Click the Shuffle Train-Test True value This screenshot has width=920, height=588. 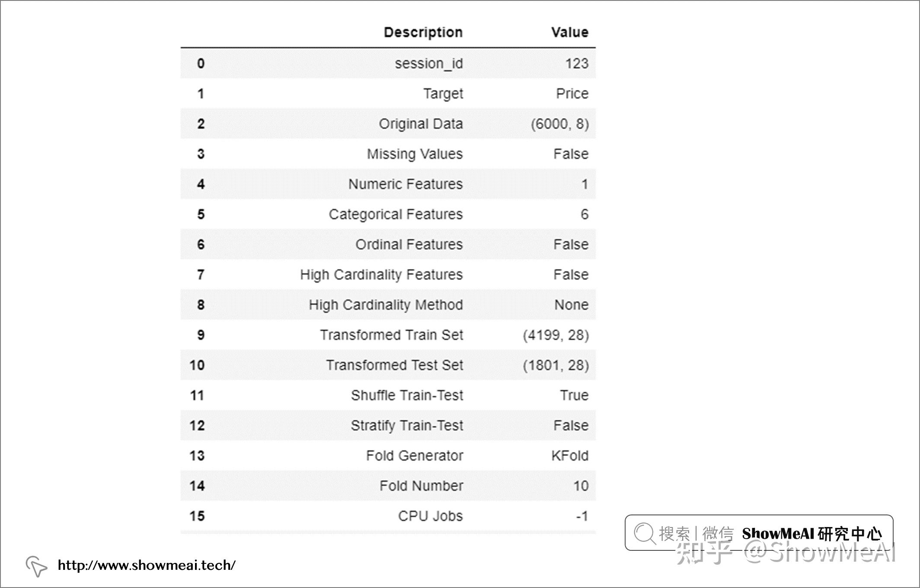574,395
